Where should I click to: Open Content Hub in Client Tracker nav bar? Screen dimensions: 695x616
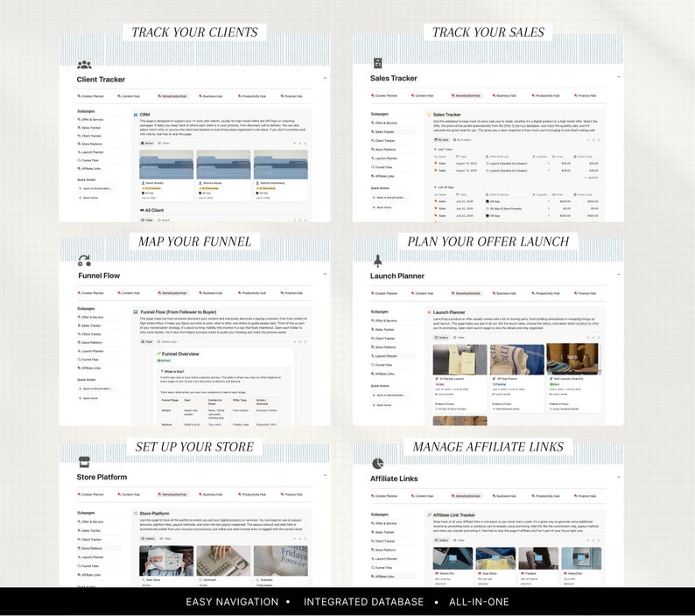(x=129, y=95)
